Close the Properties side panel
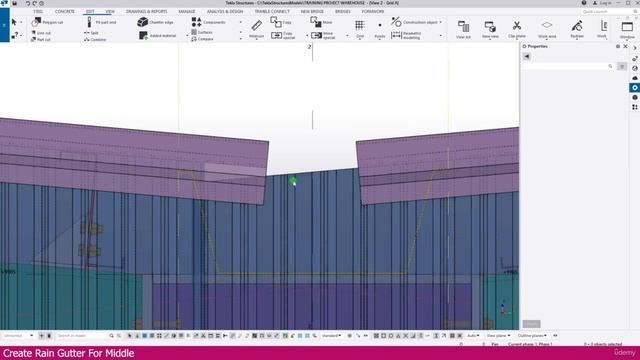Viewport: 640px width, 360px height. click(x=625, y=47)
